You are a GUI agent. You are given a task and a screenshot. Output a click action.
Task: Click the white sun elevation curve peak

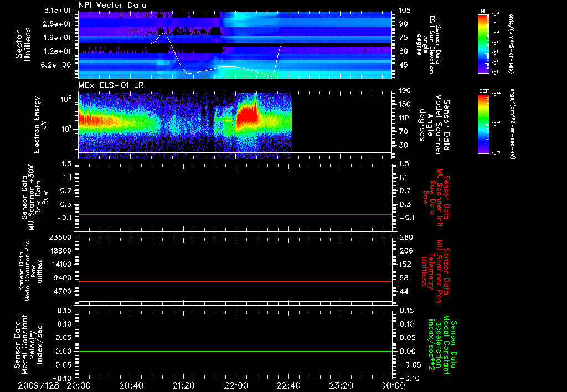tap(163, 33)
